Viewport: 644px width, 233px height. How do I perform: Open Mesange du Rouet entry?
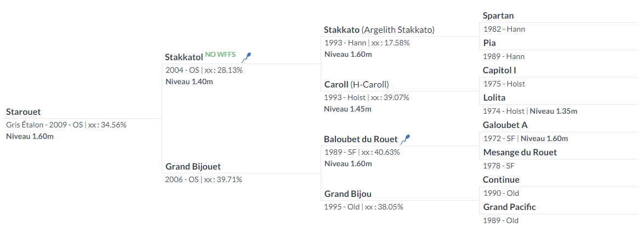point(520,153)
